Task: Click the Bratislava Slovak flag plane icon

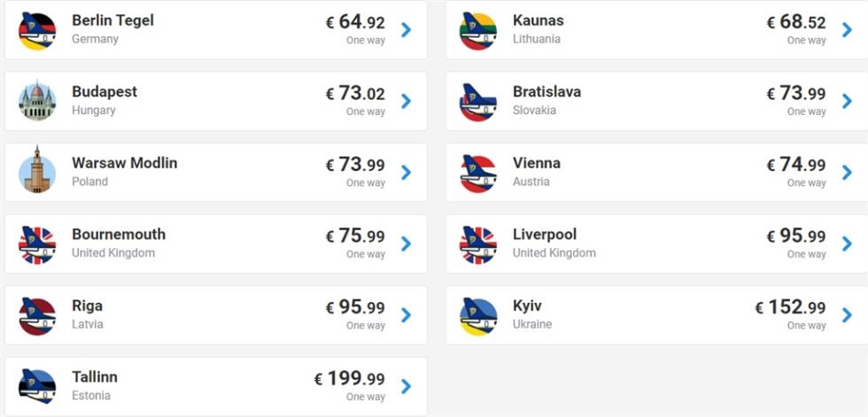Action: click(x=478, y=103)
